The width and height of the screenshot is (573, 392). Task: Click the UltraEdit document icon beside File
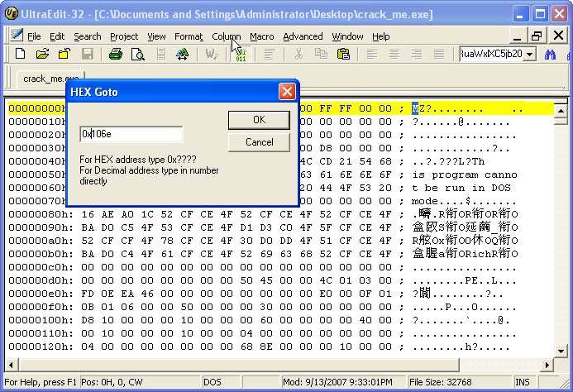(x=17, y=36)
